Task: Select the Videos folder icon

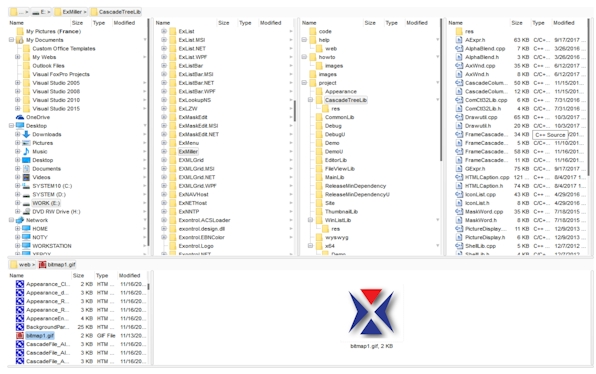Action: (x=26, y=177)
